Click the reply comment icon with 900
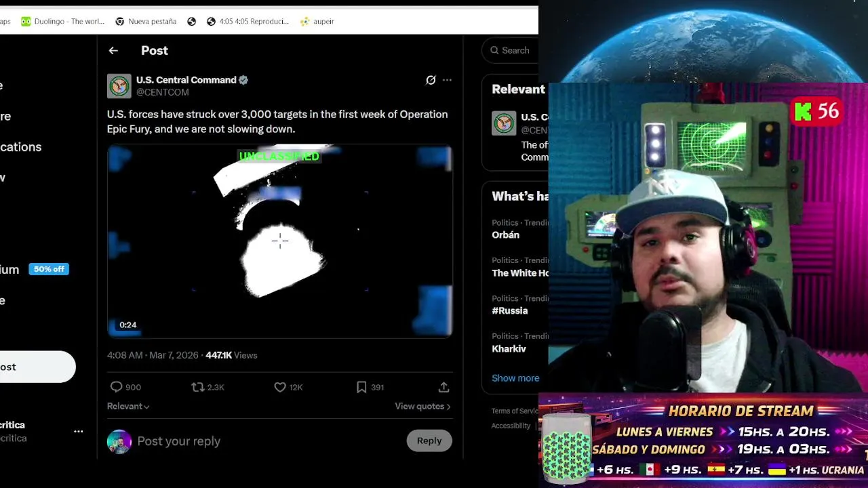Screen dimensions: 868x488 117,387
